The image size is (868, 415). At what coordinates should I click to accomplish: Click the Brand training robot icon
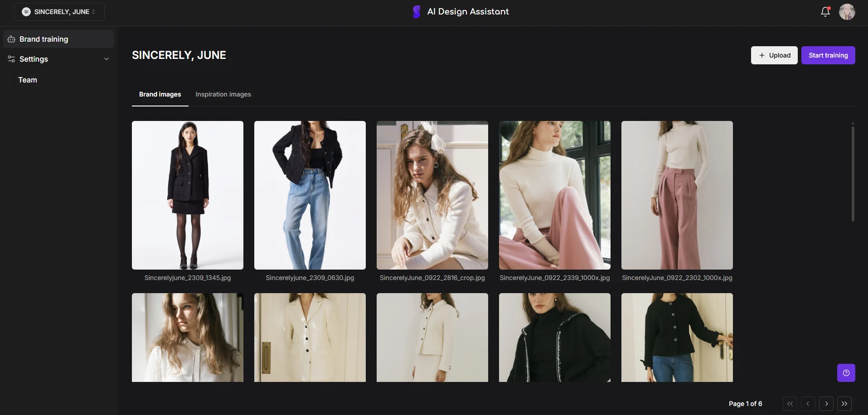pyautogui.click(x=11, y=39)
